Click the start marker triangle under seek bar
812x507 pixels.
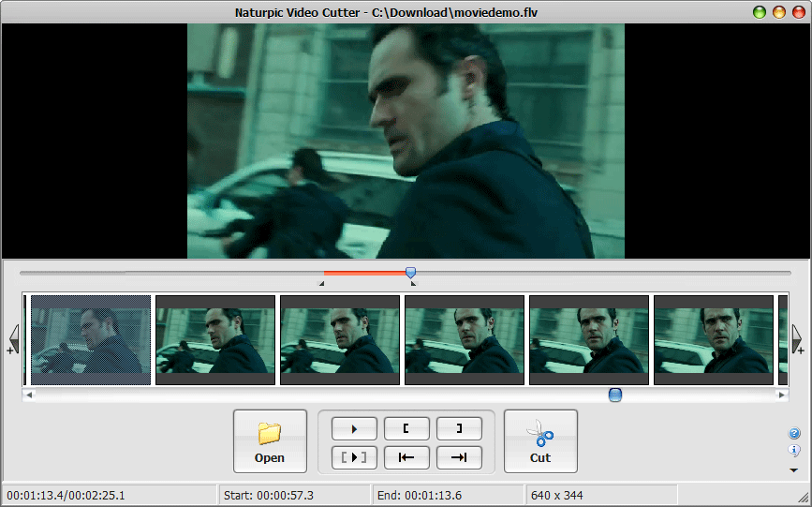pyautogui.click(x=321, y=284)
